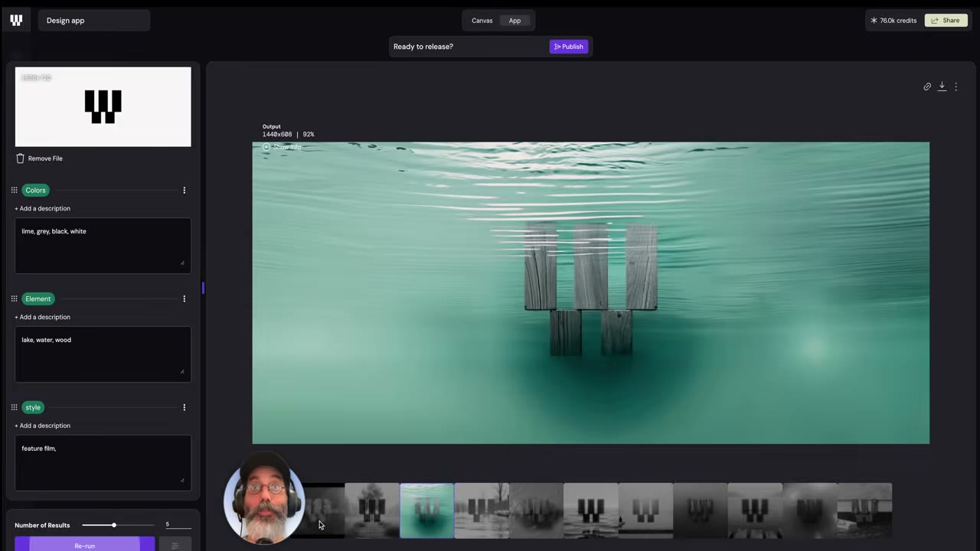Switch to the App tab
This screenshot has width=980, height=551.
[514, 21]
